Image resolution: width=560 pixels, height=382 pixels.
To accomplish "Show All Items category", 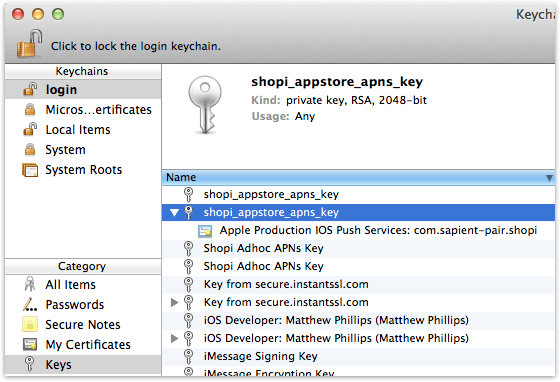I will (83, 285).
